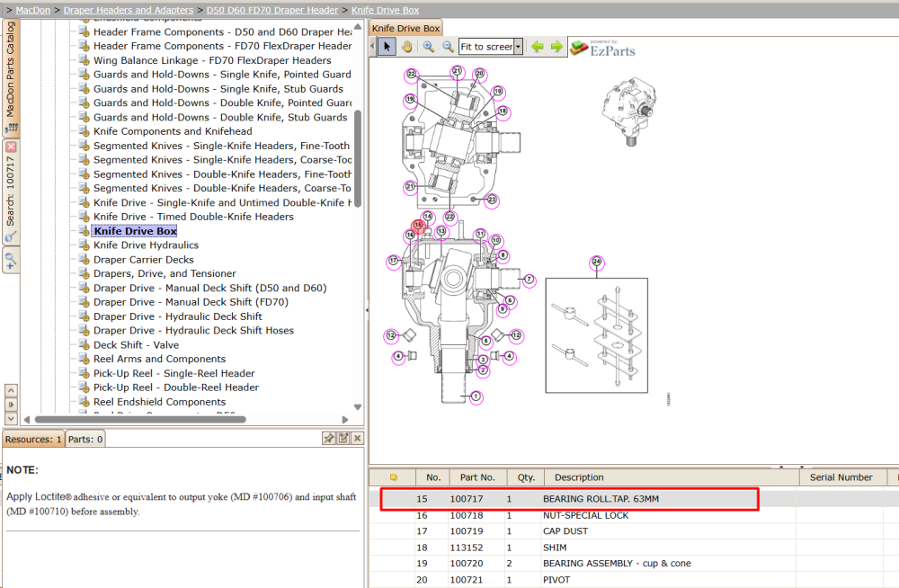Open Knife Components and Knifehead item
This screenshot has width=899, height=588.
[x=173, y=131]
